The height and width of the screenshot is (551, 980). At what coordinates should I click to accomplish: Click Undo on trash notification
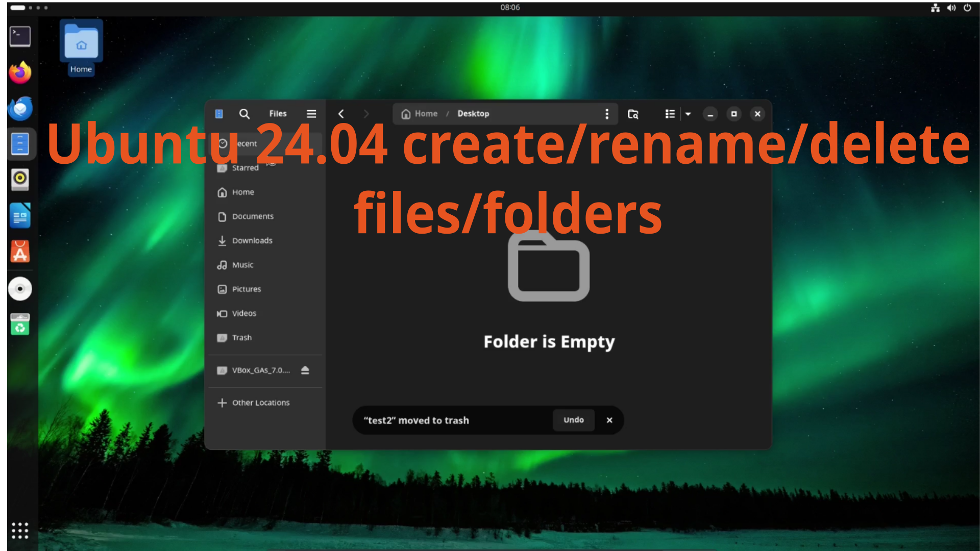(573, 420)
